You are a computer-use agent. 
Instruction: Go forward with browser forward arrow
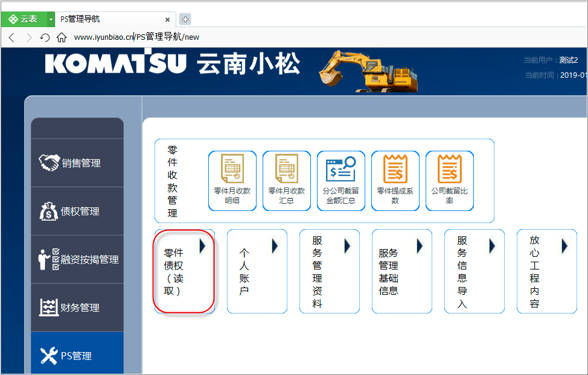point(29,37)
